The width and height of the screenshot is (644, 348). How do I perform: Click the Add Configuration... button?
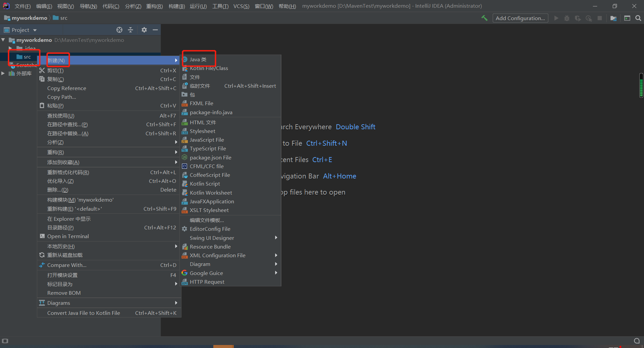tap(520, 18)
